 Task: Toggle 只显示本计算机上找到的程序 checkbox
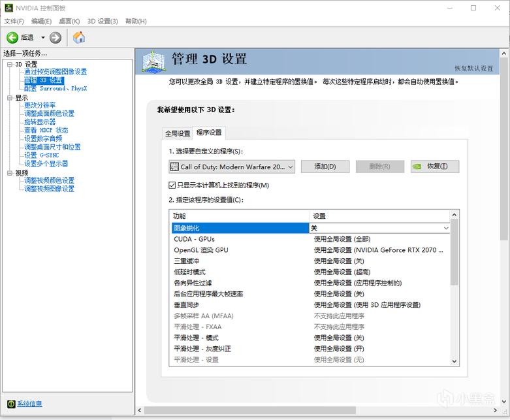[172, 186]
